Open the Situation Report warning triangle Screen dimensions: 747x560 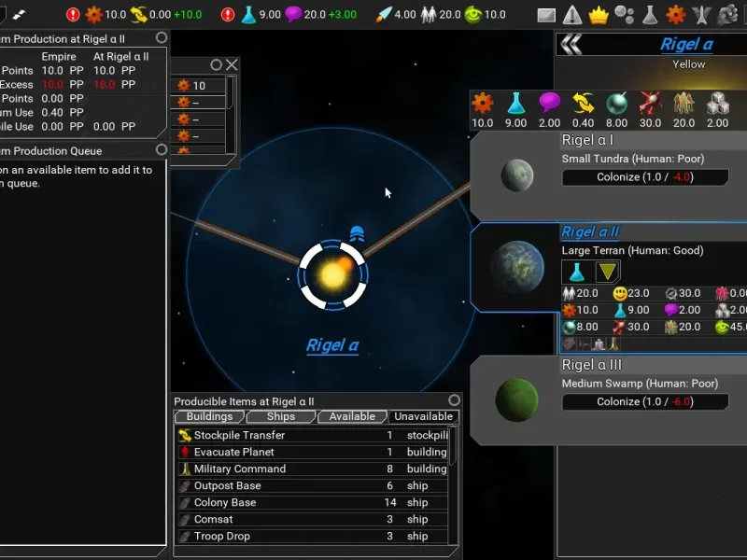572,15
